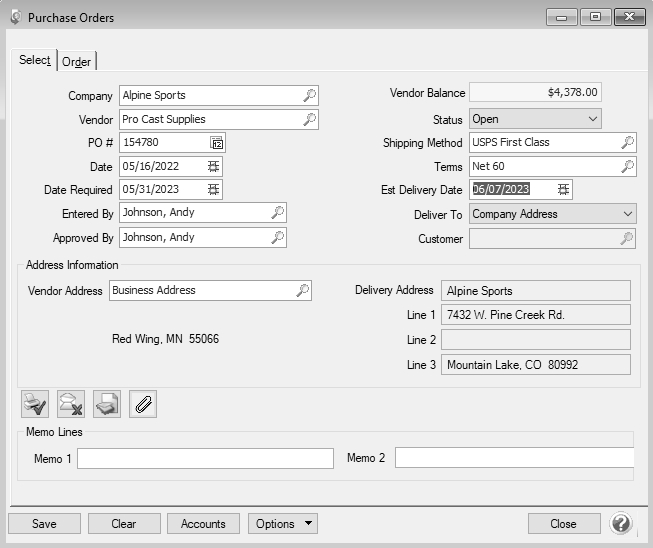Expand the Deliver To dropdown
Viewport: 653px width, 548px height.
coord(627,214)
